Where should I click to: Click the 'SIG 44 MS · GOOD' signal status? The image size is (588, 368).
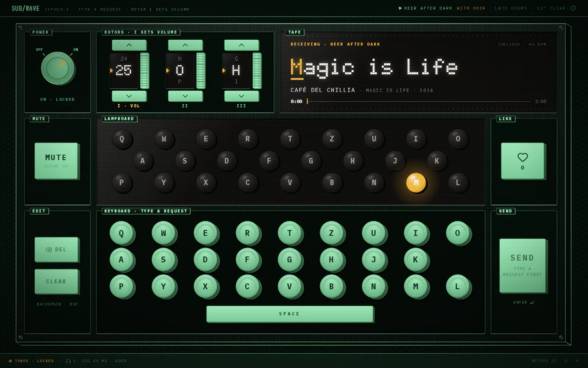pyautogui.click(x=104, y=361)
